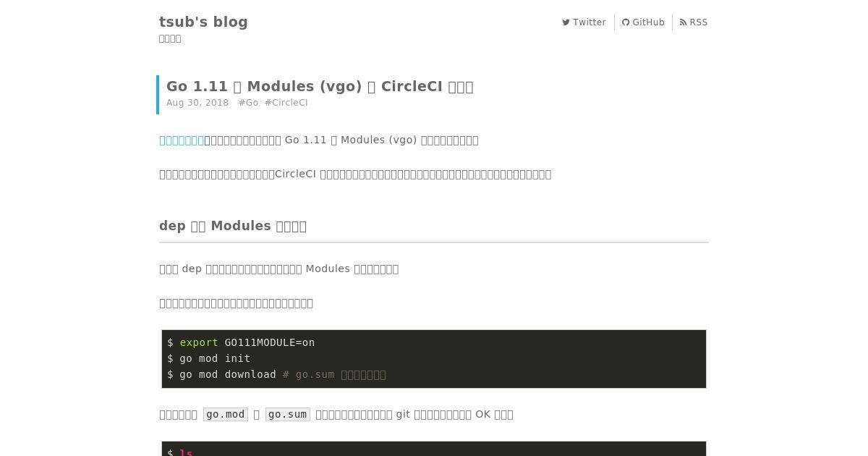The height and width of the screenshot is (456, 868).
Task: Click the dep Modules section heading
Action: coord(233,226)
